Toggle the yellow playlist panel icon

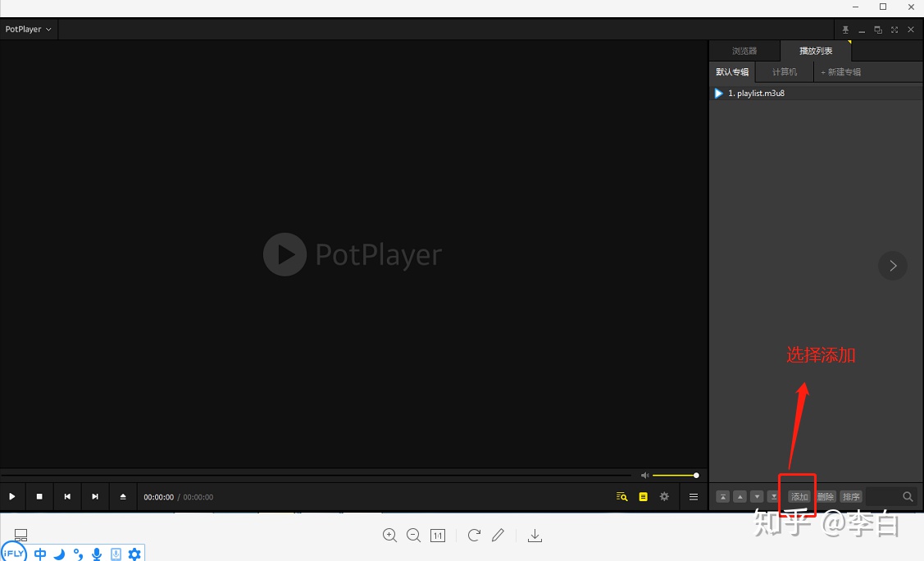coord(643,497)
